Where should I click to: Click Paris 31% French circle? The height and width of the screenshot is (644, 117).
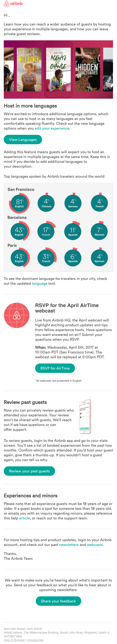pyautogui.click(x=46, y=258)
